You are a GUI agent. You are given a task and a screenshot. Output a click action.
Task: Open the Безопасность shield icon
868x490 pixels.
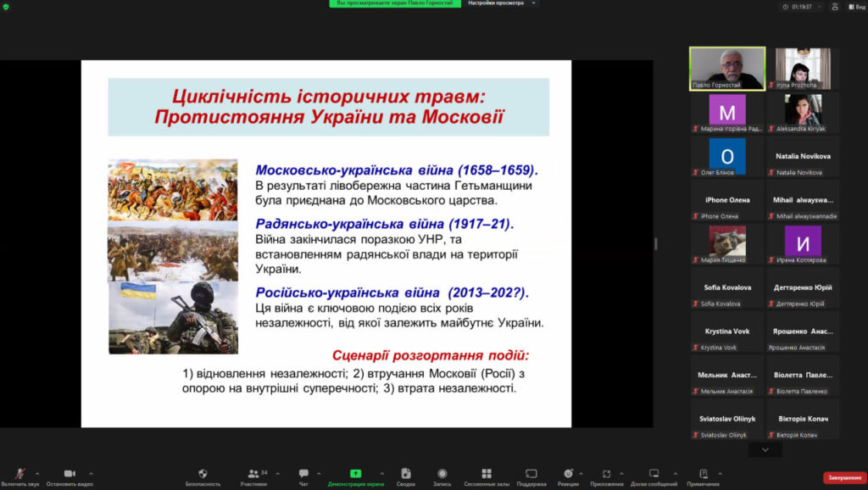coord(203,475)
